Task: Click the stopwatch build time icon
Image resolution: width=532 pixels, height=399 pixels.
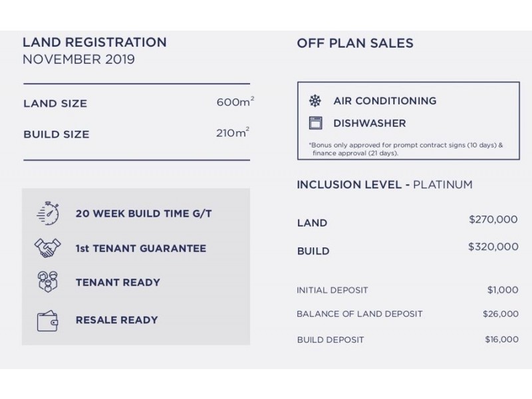Action: click(x=47, y=214)
